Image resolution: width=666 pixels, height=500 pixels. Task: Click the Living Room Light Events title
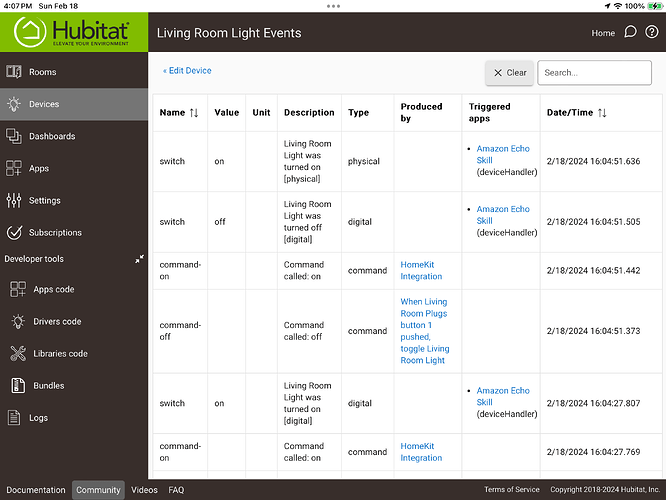(229, 33)
